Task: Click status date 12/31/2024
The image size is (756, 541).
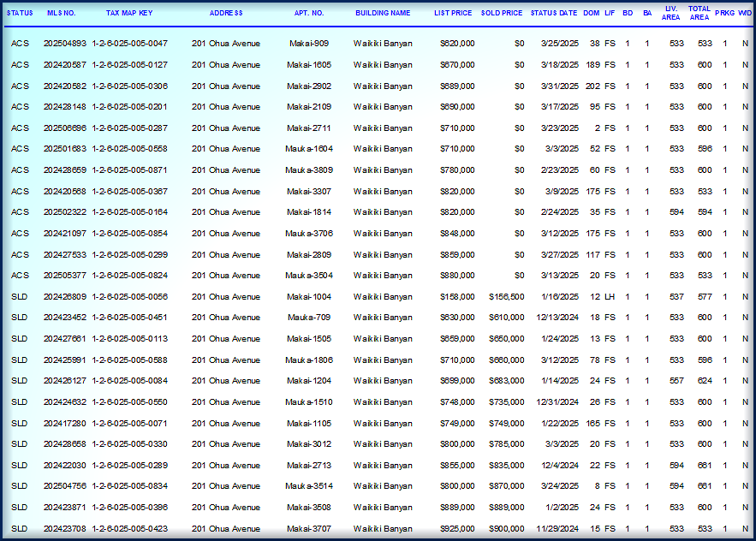Action: tap(557, 401)
